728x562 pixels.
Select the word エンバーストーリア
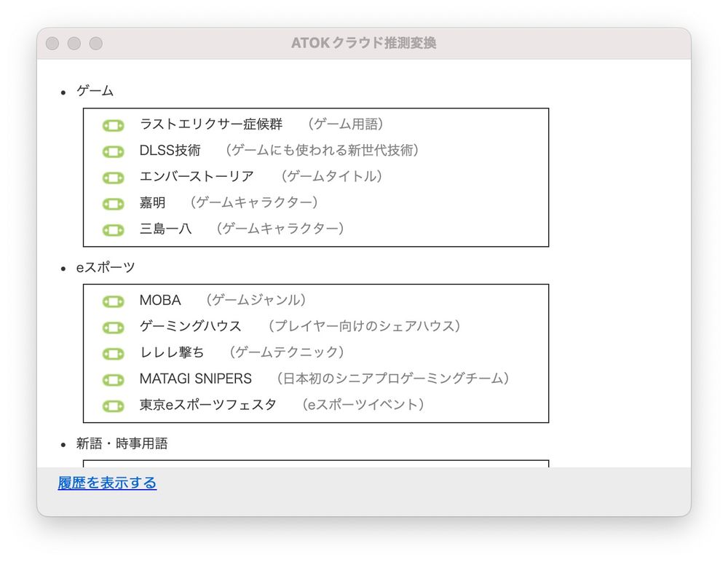tap(197, 176)
